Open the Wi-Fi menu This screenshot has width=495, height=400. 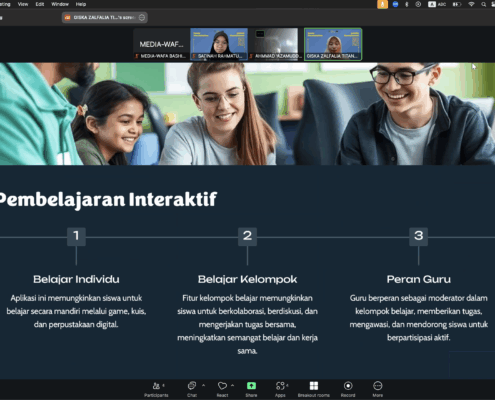point(471,4)
